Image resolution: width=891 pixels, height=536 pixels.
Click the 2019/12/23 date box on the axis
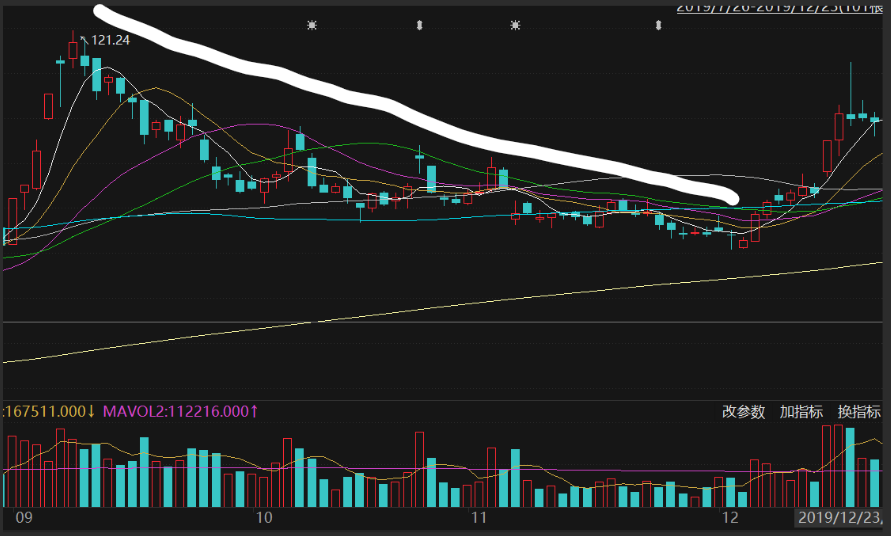(x=839, y=518)
